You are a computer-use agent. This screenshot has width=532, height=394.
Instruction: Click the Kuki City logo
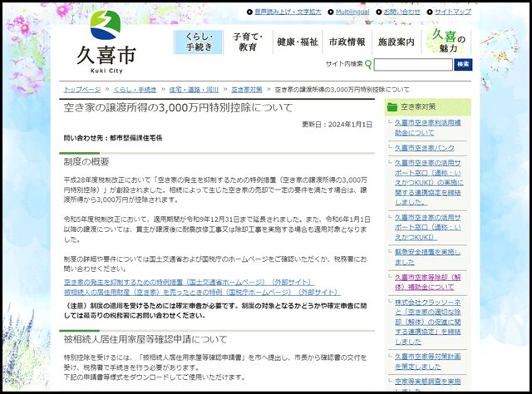pyautogui.click(x=106, y=42)
